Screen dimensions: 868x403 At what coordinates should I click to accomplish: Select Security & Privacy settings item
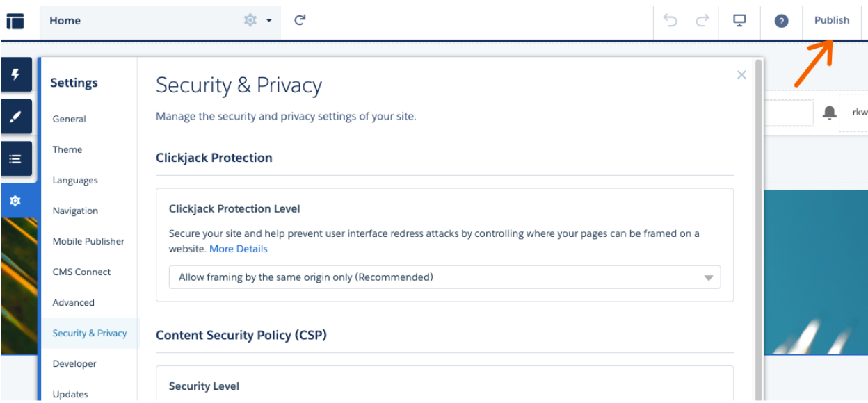[x=90, y=333]
